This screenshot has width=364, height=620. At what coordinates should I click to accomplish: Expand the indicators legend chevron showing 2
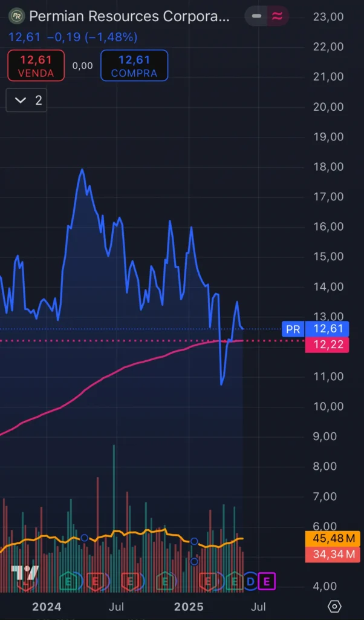pos(27,100)
